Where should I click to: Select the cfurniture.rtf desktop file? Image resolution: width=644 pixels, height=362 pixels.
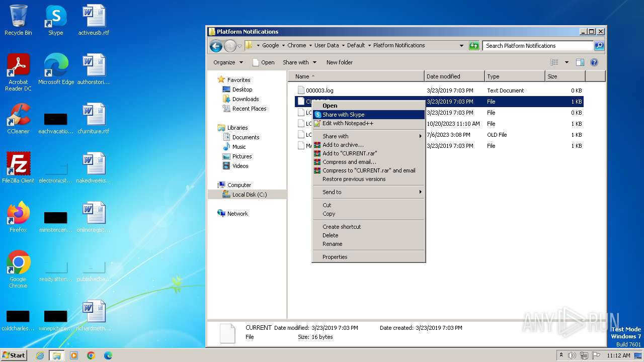click(94, 119)
